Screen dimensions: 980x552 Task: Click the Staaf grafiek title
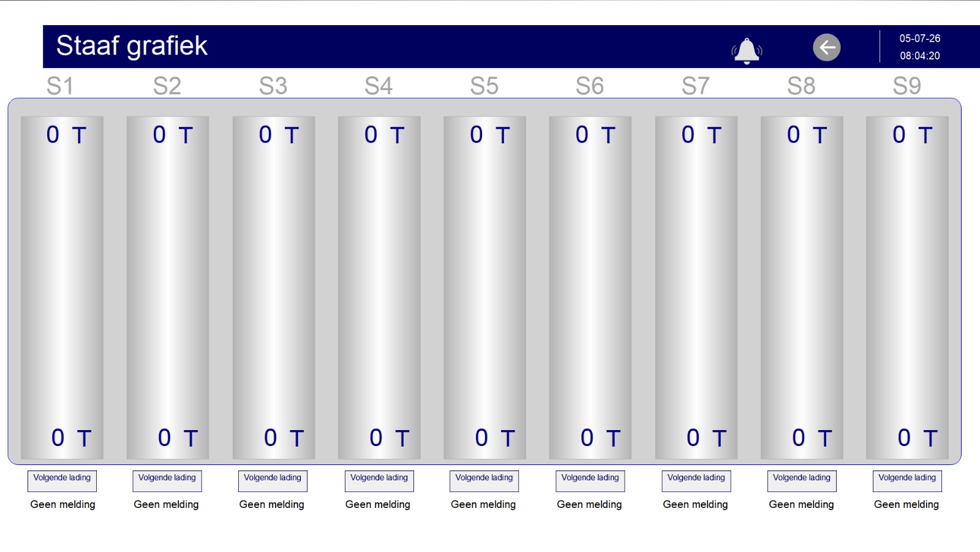tap(132, 46)
